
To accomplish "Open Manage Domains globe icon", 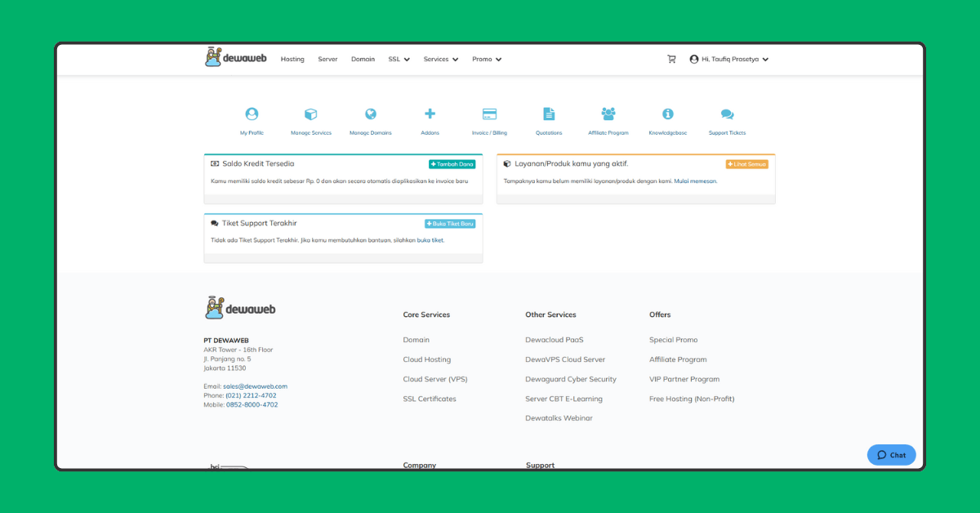I will point(371,114).
